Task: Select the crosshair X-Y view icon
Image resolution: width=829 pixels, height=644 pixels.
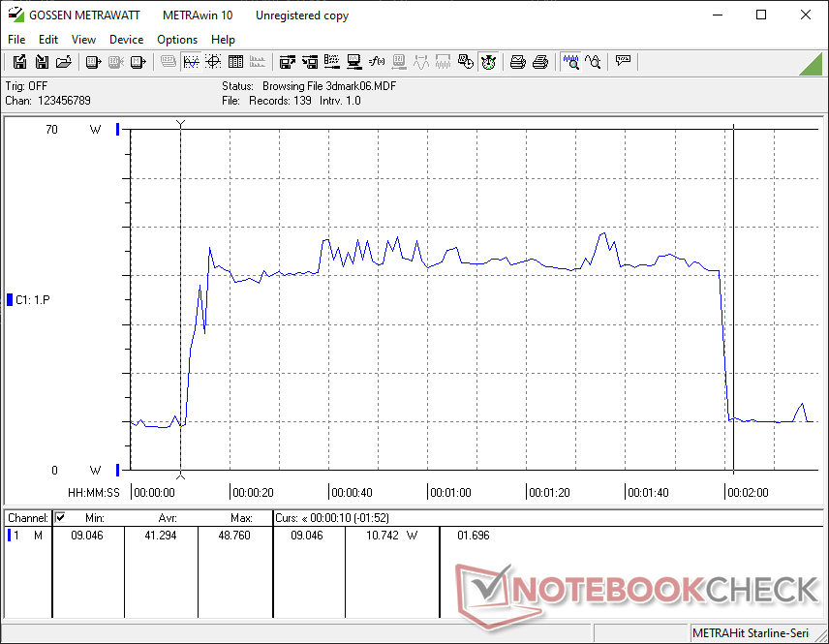Action: click(x=213, y=62)
